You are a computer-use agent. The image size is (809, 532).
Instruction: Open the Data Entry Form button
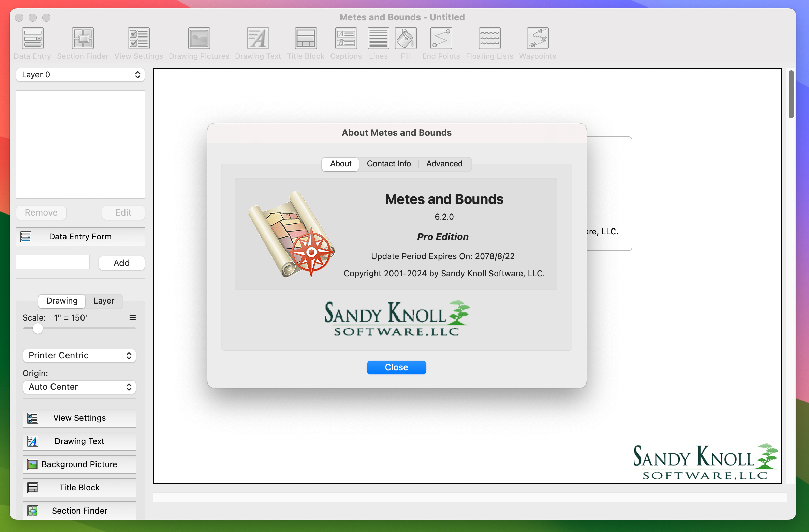coord(80,237)
